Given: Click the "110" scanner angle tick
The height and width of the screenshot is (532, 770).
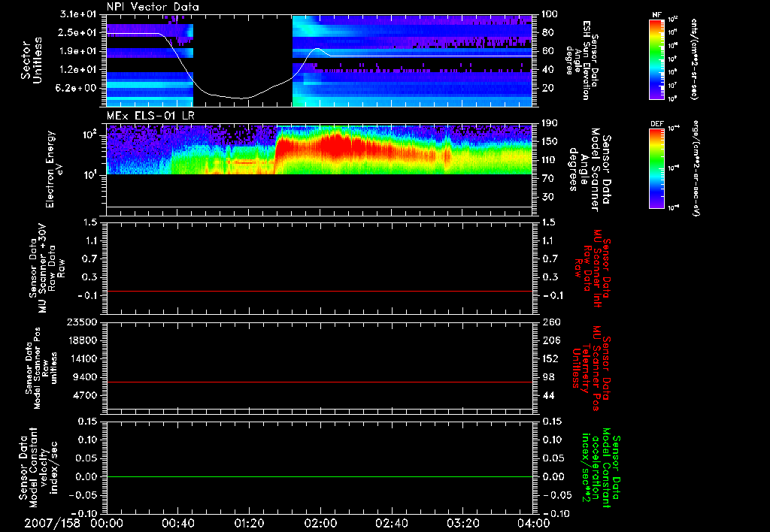Looking at the screenshot, I should [550, 160].
